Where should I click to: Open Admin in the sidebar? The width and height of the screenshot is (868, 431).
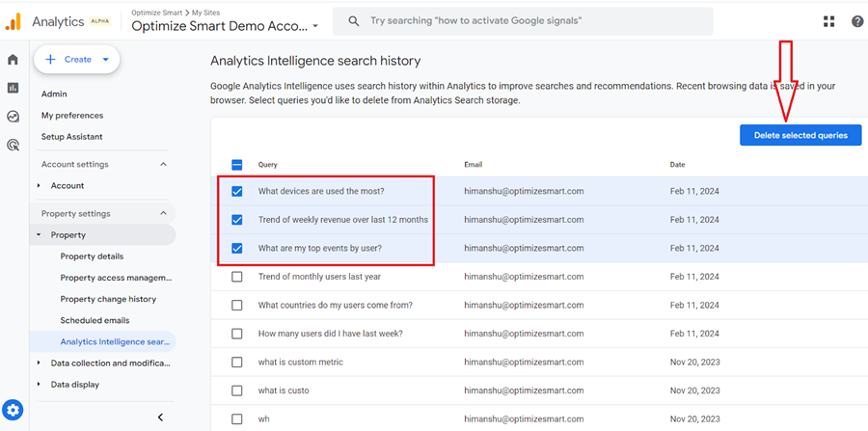(x=54, y=94)
